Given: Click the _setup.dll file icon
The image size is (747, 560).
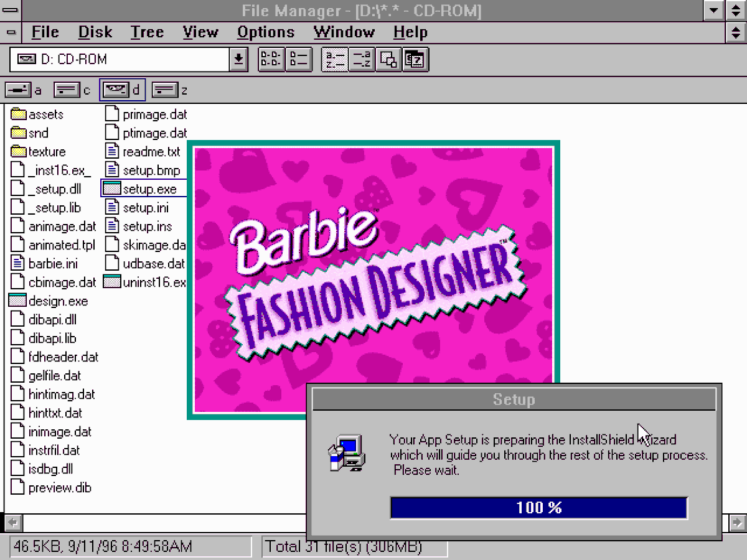Looking at the screenshot, I should pos(19,189).
